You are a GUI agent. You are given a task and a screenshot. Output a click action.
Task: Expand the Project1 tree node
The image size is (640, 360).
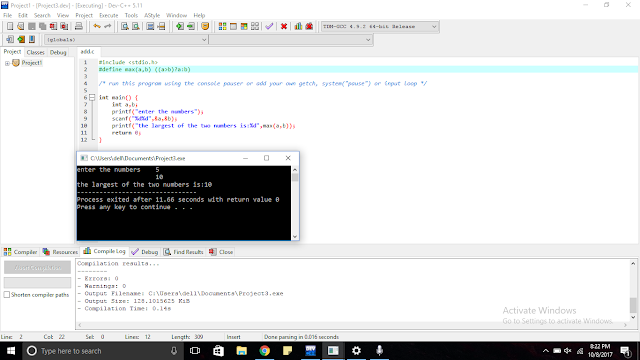pos(7,63)
